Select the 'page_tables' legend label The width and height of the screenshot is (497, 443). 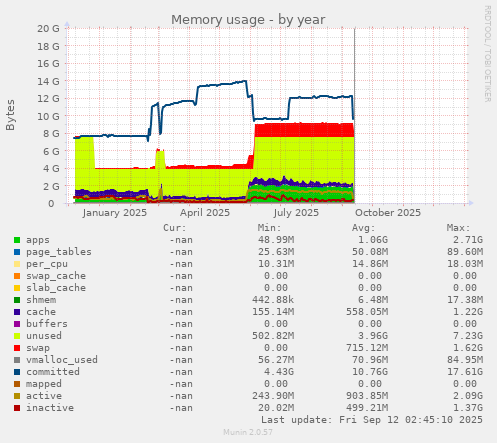(59, 252)
